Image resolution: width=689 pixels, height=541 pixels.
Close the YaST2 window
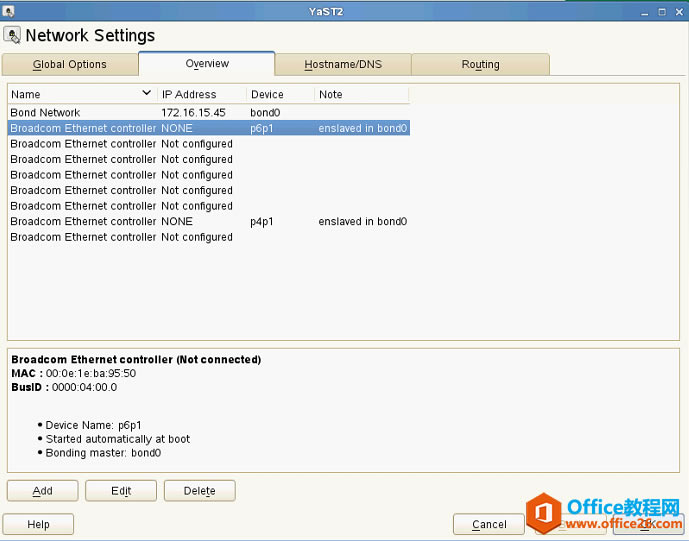click(x=679, y=12)
